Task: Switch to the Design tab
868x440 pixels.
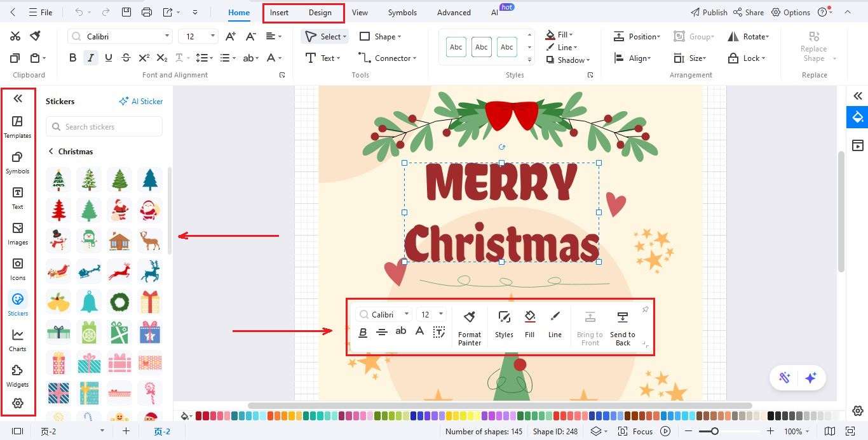Action: pos(320,12)
